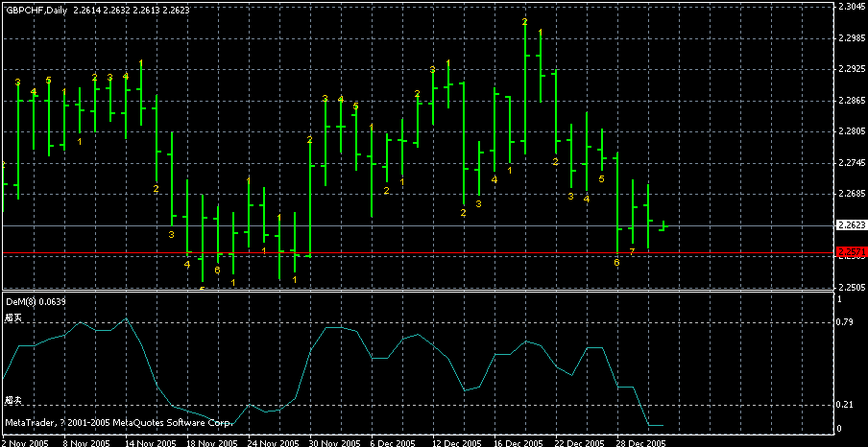Click the last price bar on chart
This screenshot has height=447, width=868.
[x=663, y=225]
